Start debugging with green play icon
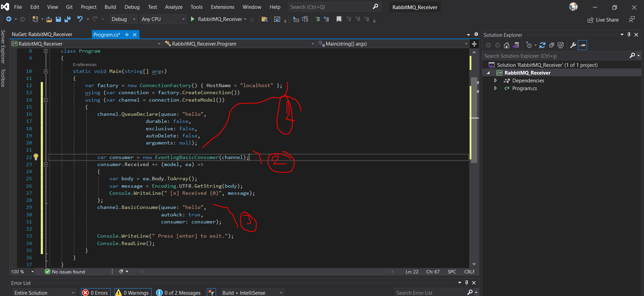Screen dimensions: 644x296 pos(192,19)
